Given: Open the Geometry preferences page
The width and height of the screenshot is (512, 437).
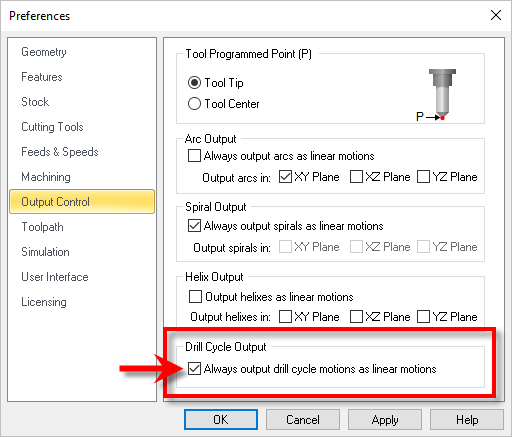Looking at the screenshot, I should 44,52.
